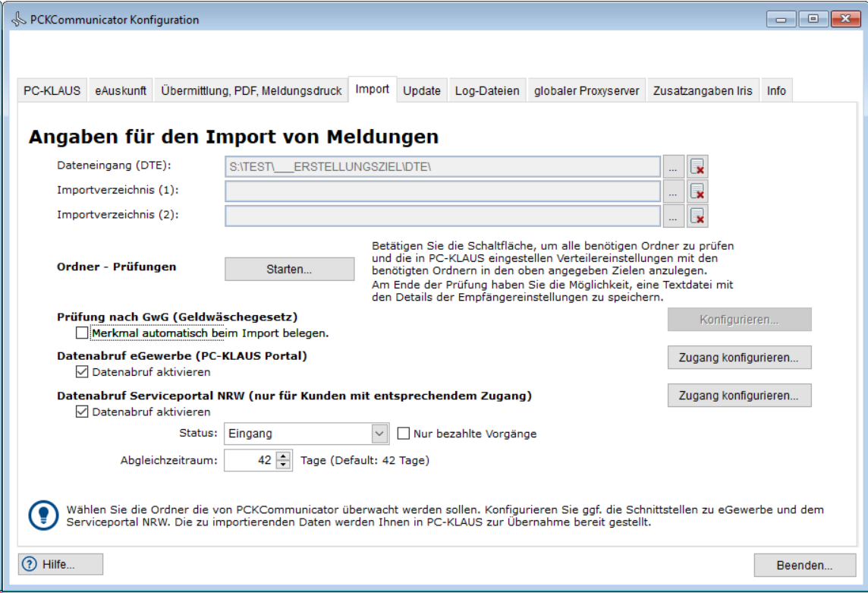
Task: Click into Importverzeichnis (1) text field
Action: (x=442, y=191)
